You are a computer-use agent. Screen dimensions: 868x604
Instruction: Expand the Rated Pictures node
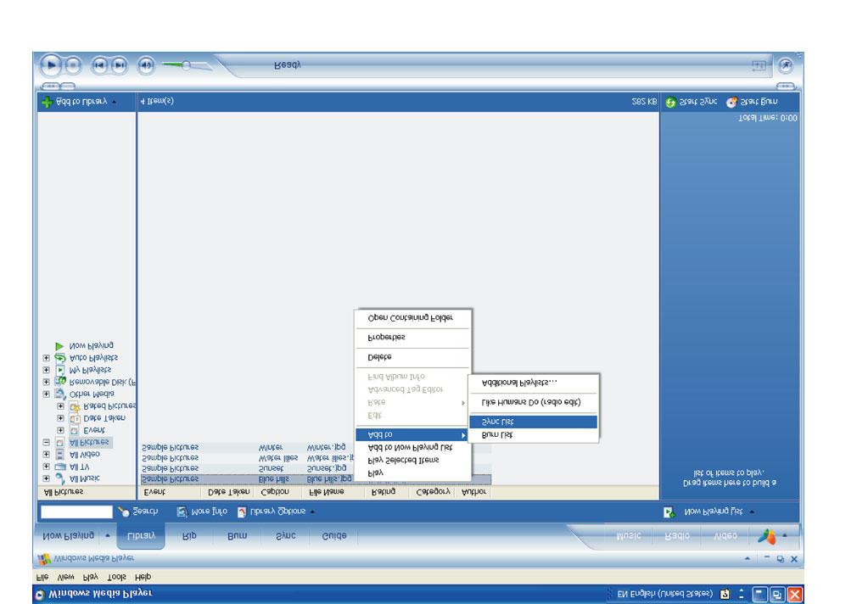pos(60,405)
